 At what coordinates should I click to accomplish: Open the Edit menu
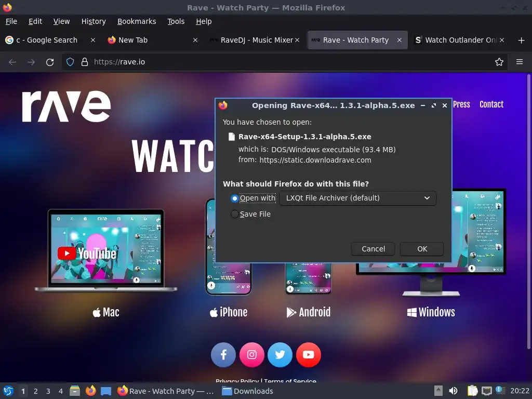tap(35, 21)
